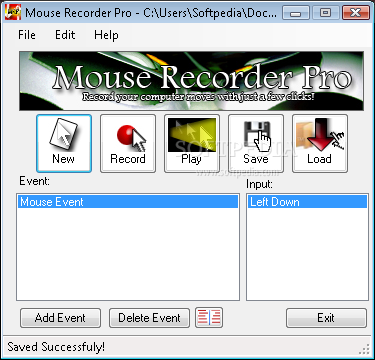Screen dimensions: 375x360
Task: Start recording with the Record button
Action: (x=128, y=143)
